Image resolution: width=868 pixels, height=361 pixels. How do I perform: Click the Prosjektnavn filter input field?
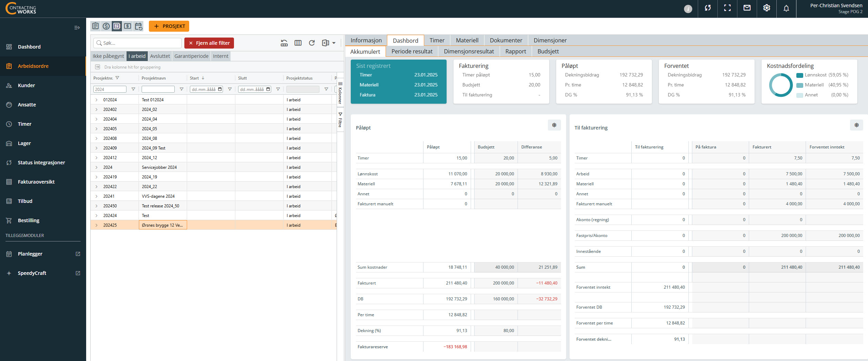point(158,89)
